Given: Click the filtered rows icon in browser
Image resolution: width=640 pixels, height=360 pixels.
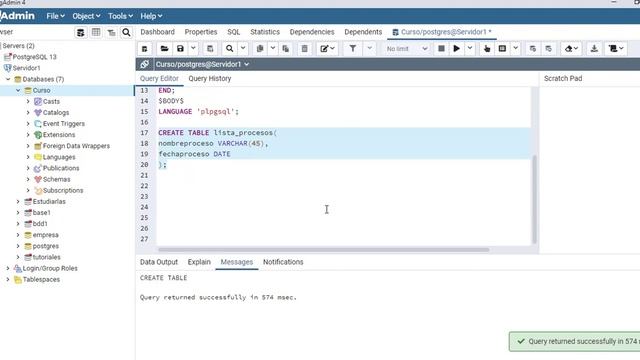Looking at the screenshot, I should pyautogui.click(x=111, y=32).
